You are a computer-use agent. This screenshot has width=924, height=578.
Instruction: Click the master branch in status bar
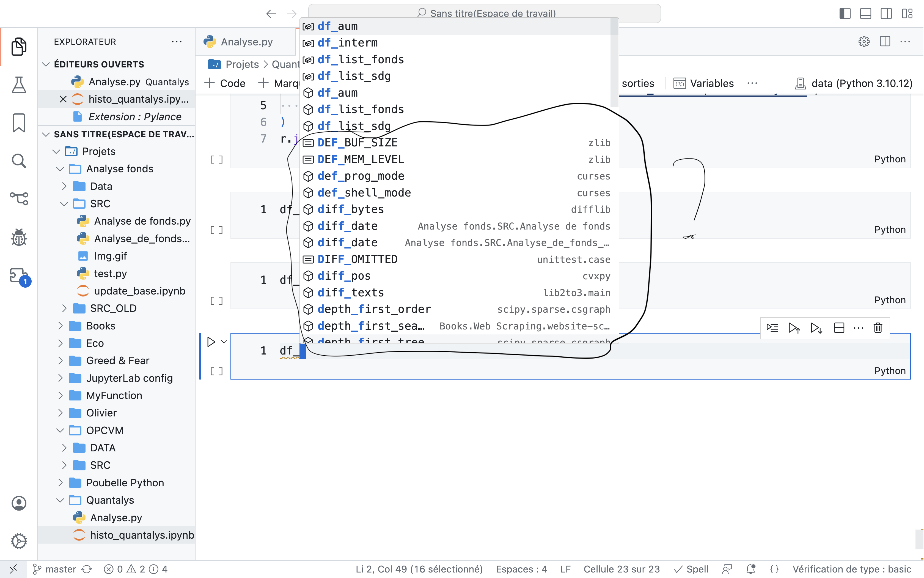pos(55,569)
